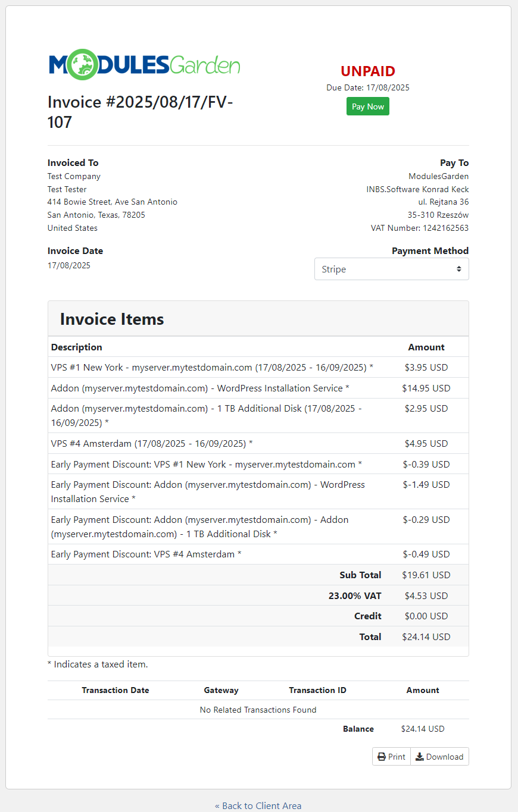Click the download icon on the Download button

click(x=420, y=756)
